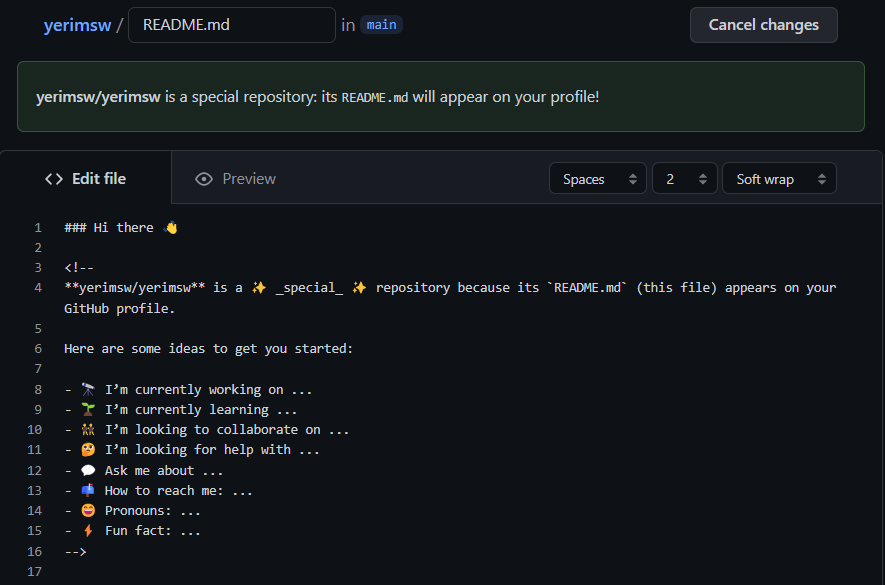Screen dimensions: 885x585
Task: Switch to the Preview tab
Action: 235,179
